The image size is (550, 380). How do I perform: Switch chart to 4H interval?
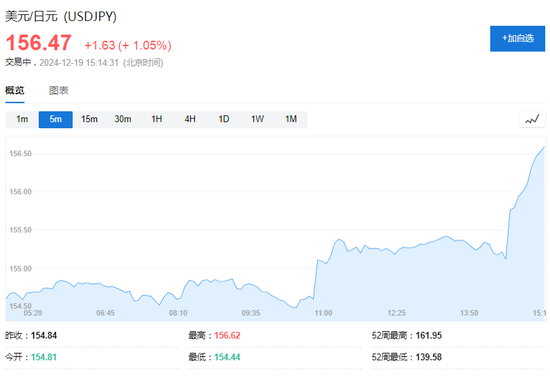click(190, 119)
